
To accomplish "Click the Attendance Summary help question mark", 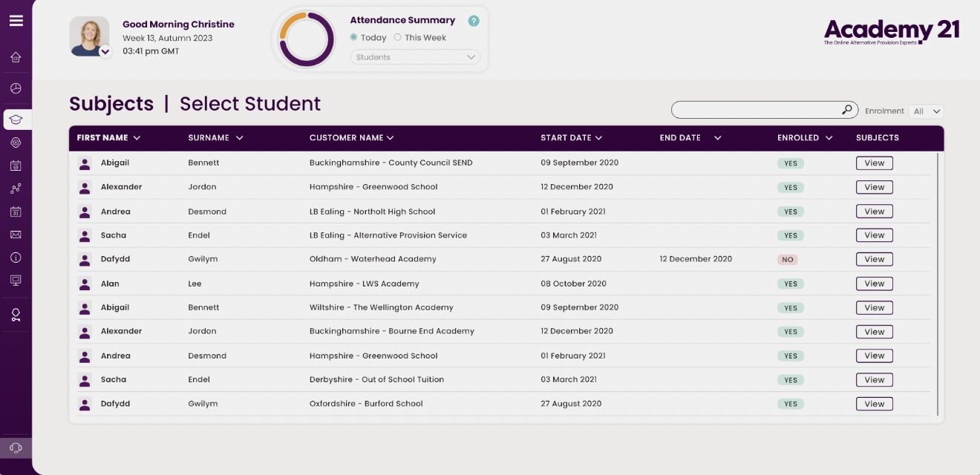I will click(474, 21).
